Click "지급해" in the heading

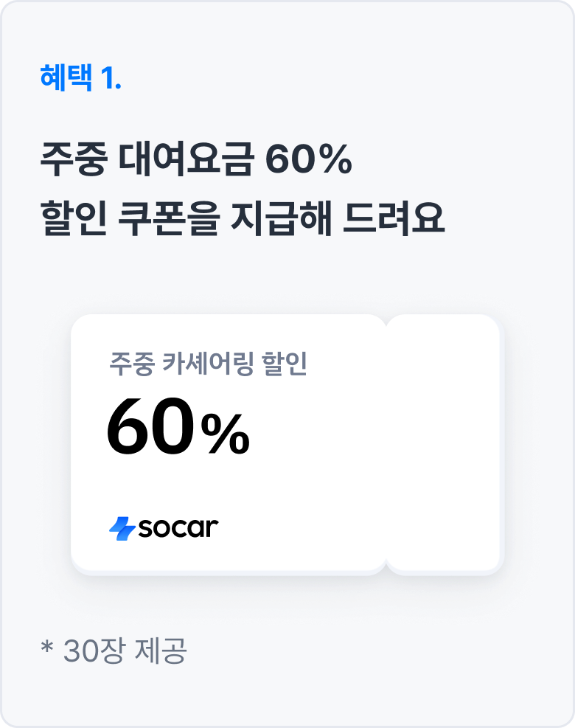(x=280, y=219)
